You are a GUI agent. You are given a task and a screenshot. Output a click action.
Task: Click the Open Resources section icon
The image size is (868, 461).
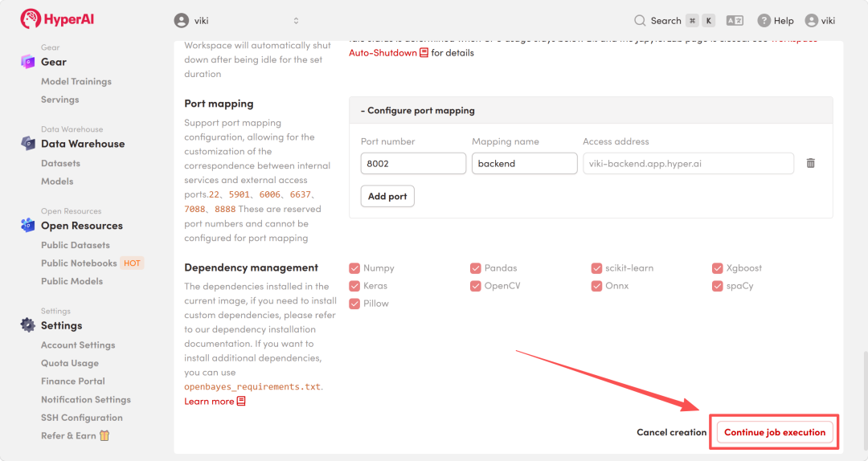[27, 225]
